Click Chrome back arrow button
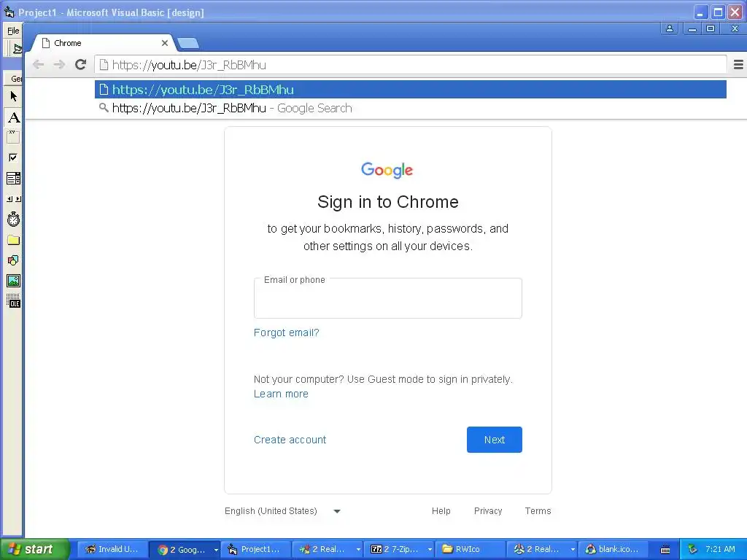The width and height of the screenshot is (747, 560). pyautogui.click(x=38, y=64)
